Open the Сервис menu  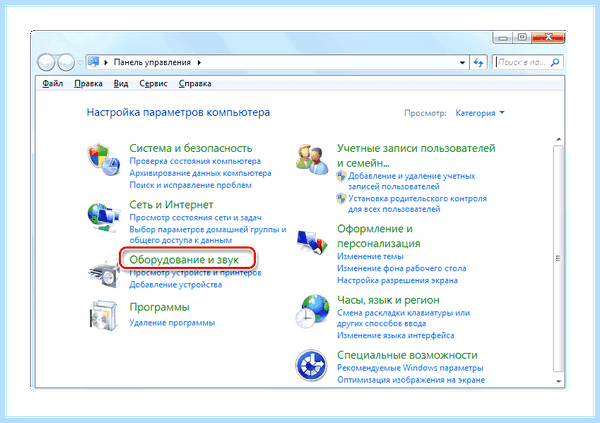[x=153, y=83]
